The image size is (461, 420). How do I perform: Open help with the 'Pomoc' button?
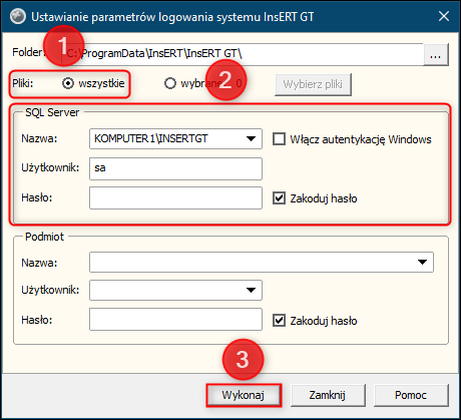pyautogui.click(x=411, y=395)
